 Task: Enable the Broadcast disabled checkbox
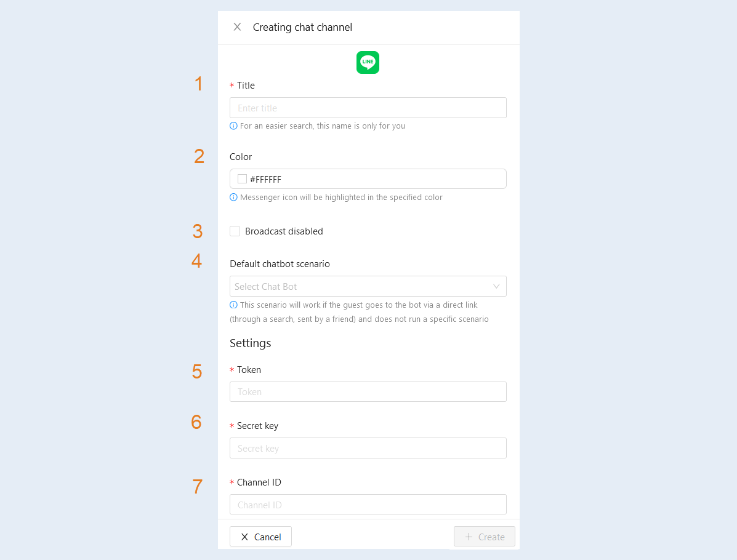[x=235, y=231]
